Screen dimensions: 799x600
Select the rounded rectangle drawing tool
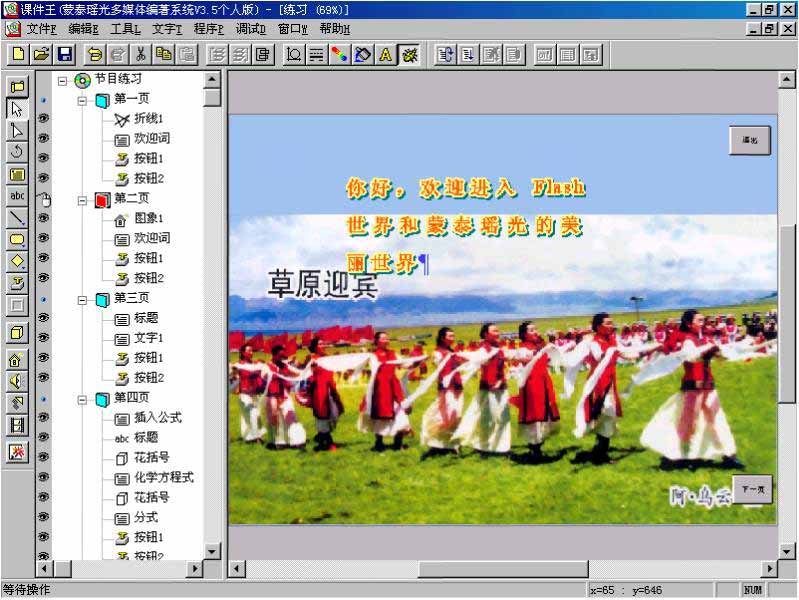click(x=17, y=239)
